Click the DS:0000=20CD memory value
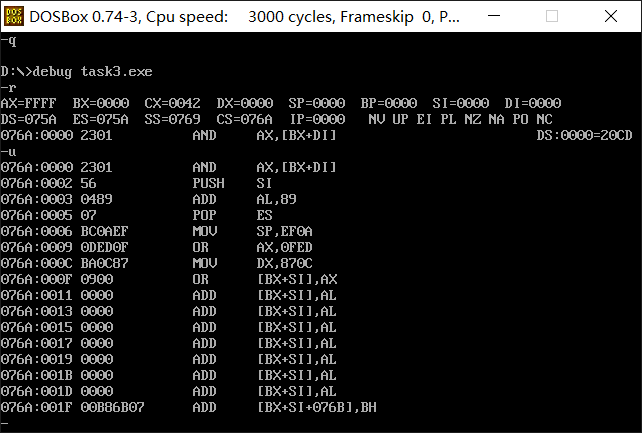 585,135
